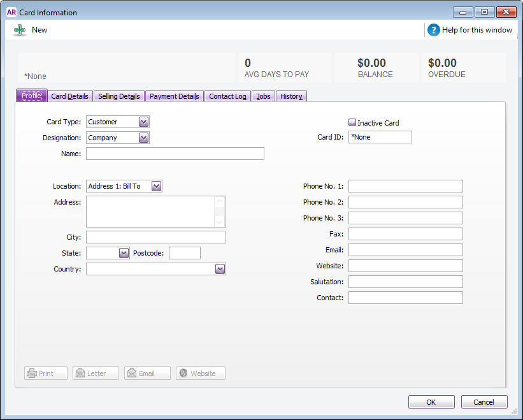Open the Payment Details tab

point(175,96)
